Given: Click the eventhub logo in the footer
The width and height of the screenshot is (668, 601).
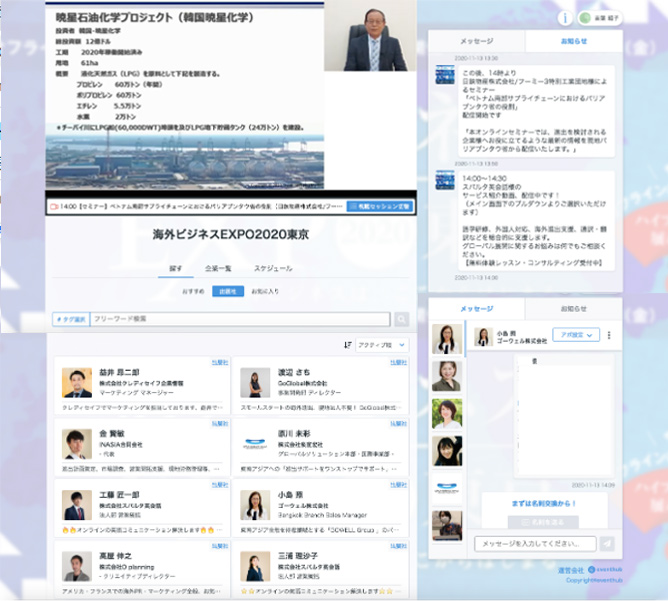Looking at the screenshot, I should [605, 569].
